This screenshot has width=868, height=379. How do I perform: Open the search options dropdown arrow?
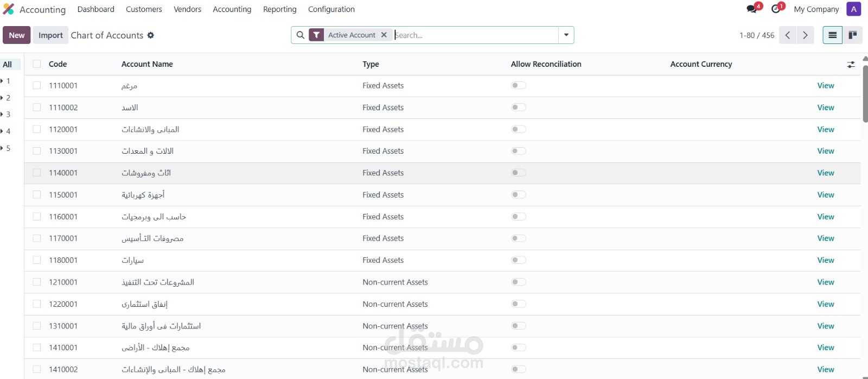pos(566,35)
